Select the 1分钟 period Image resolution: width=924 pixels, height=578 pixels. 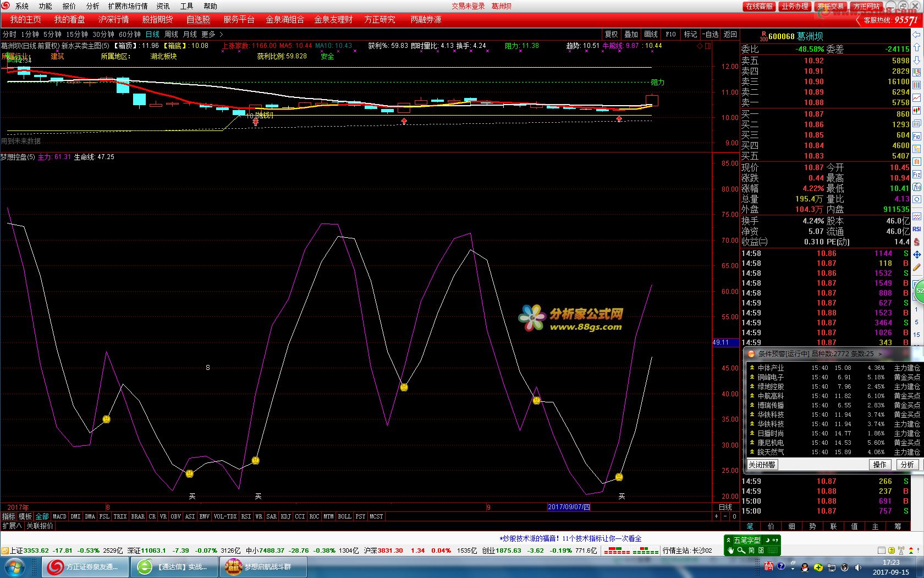coord(30,34)
